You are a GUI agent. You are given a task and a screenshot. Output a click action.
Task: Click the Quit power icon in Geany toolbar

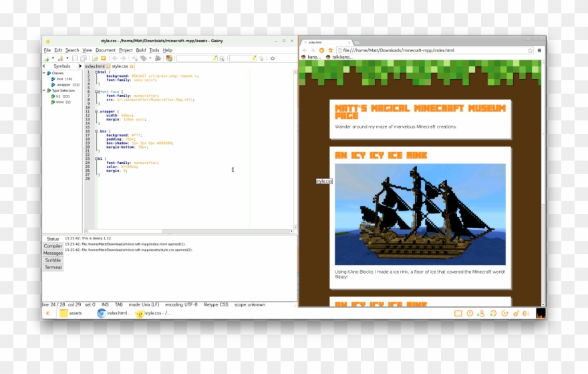[273, 59]
